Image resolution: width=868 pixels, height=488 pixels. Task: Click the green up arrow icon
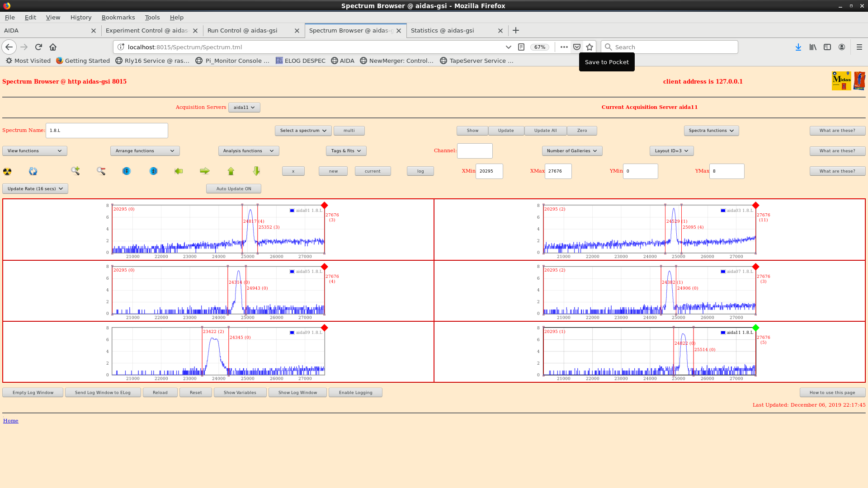point(231,171)
